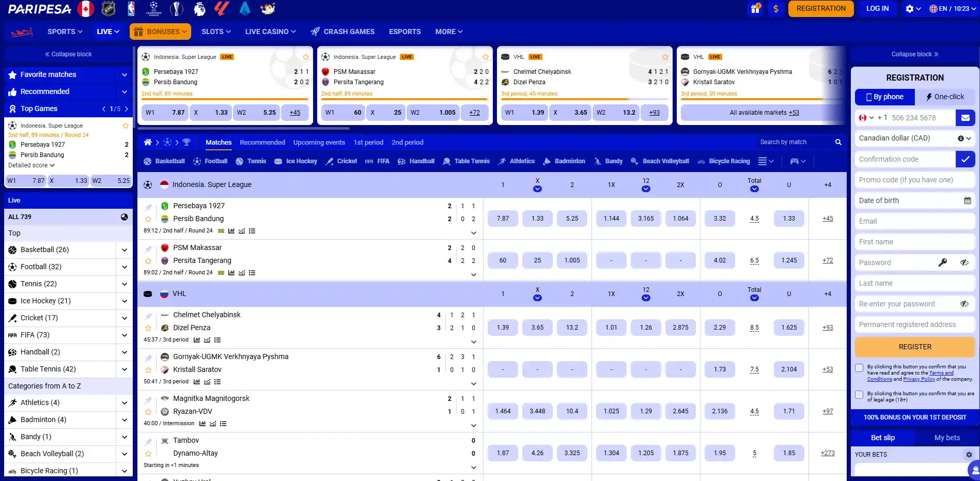Open the NHL league shortcut icon
The image size is (980, 481).
click(108, 9)
